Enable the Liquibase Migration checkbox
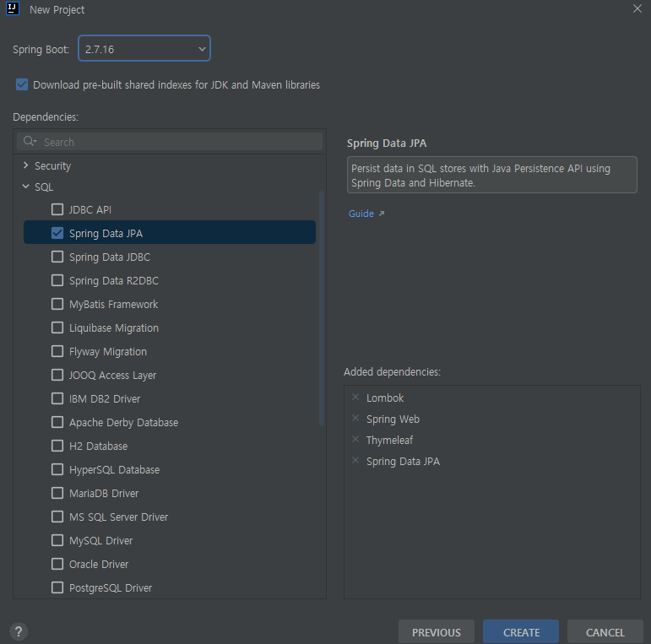The height and width of the screenshot is (644, 651). pos(57,327)
